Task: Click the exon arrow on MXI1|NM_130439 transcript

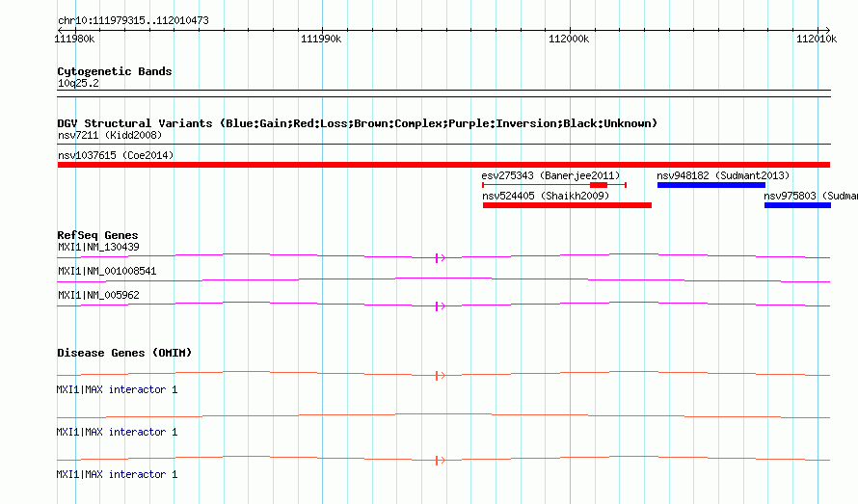Action: click(x=440, y=257)
